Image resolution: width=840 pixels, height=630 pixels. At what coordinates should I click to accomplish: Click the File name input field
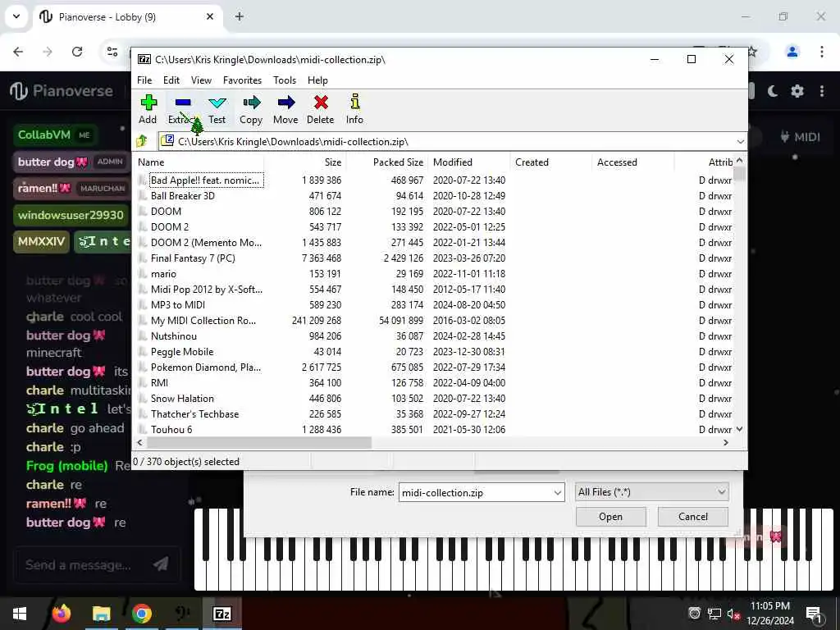pos(477,492)
